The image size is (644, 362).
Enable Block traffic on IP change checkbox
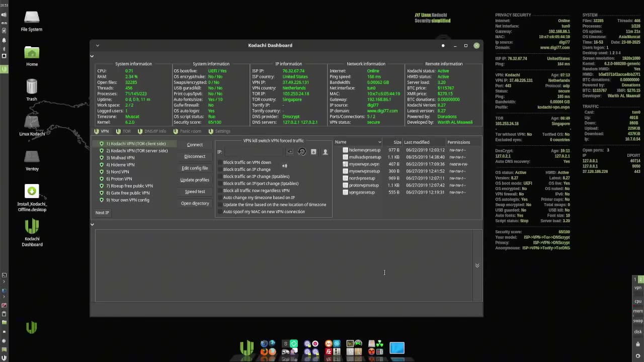tap(220, 169)
